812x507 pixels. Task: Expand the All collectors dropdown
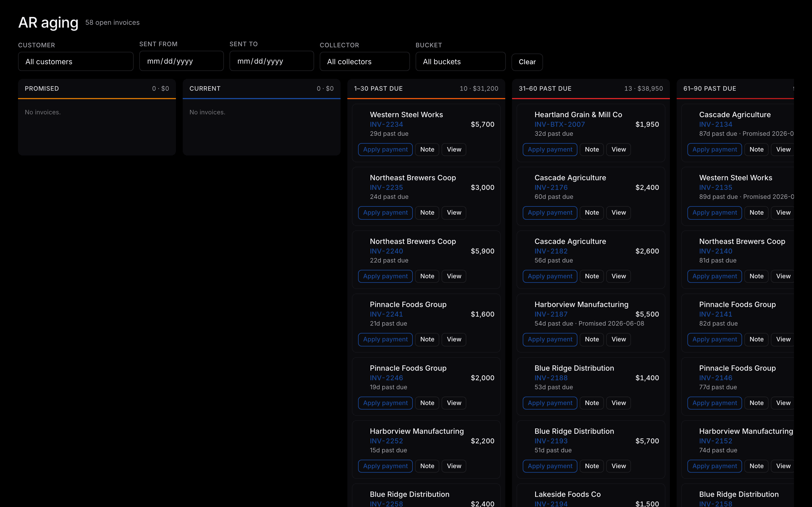click(x=364, y=61)
